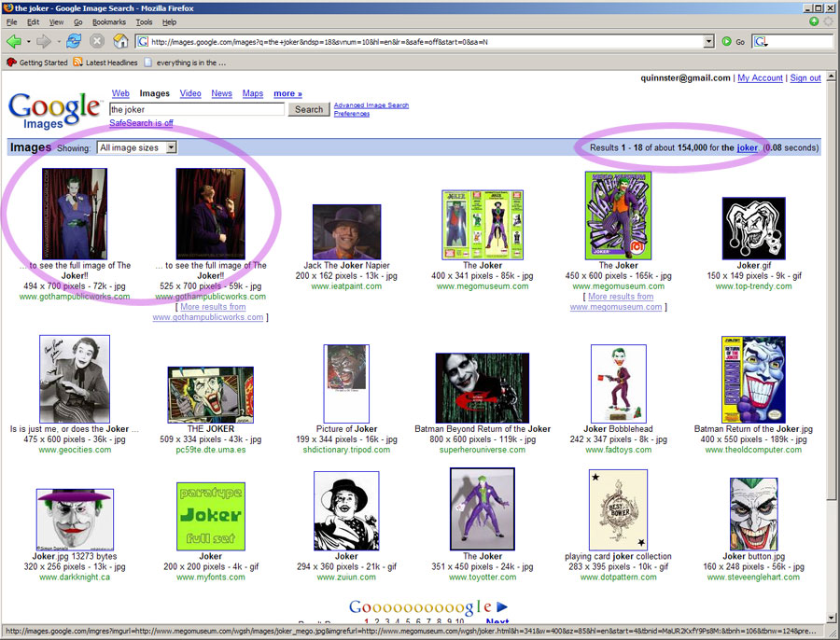
Task: Open the Joker Bobblehead thumbnail
Action: pos(618,383)
